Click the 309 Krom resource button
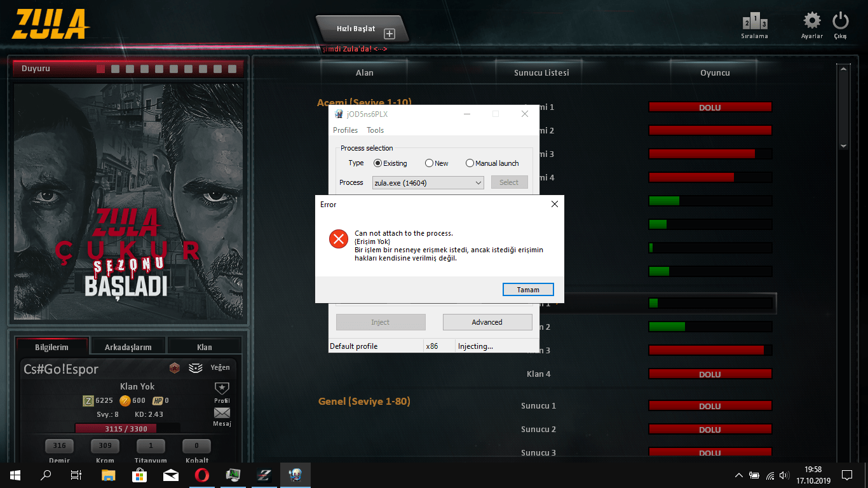 coord(105,445)
